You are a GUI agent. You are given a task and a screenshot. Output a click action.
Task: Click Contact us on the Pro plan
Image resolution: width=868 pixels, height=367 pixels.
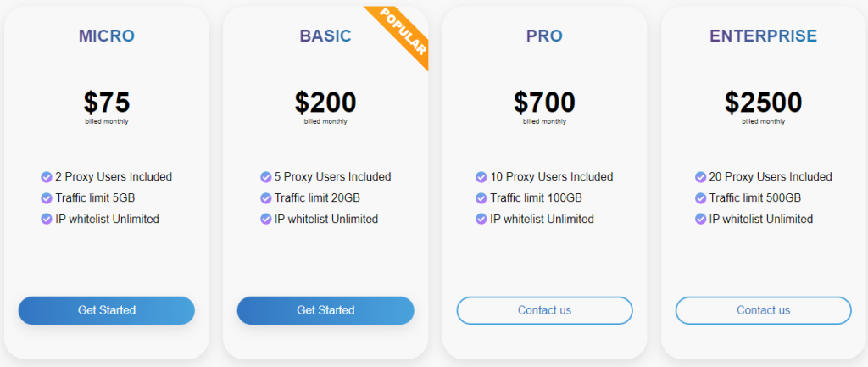544,310
